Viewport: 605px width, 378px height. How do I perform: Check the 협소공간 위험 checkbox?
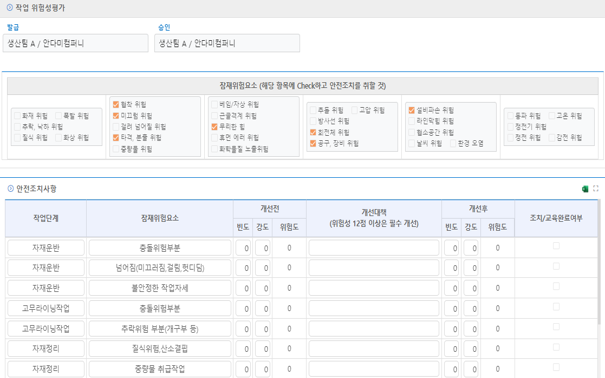[412, 132]
